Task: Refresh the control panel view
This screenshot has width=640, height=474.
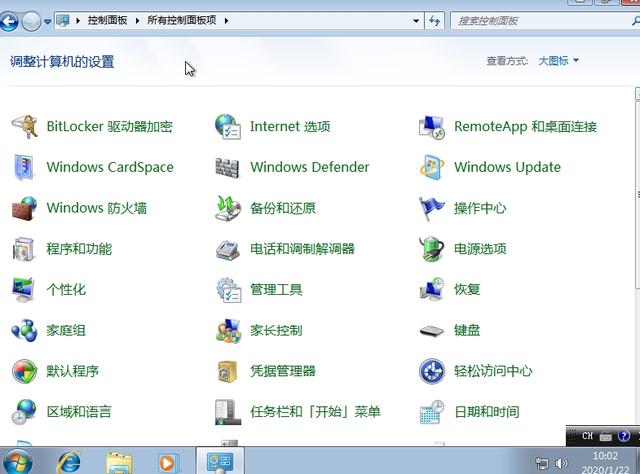Action: pyautogui.click(x=434, y=20)
